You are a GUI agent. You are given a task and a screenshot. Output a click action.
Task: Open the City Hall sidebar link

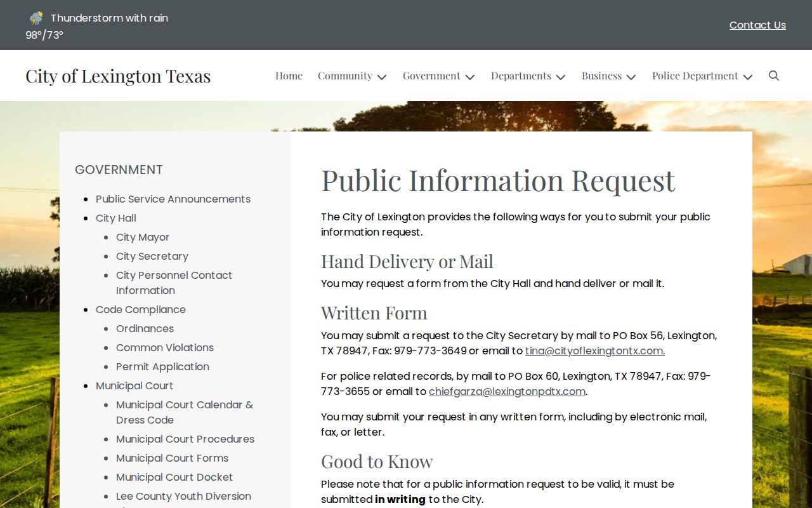[x=116, y=218]
